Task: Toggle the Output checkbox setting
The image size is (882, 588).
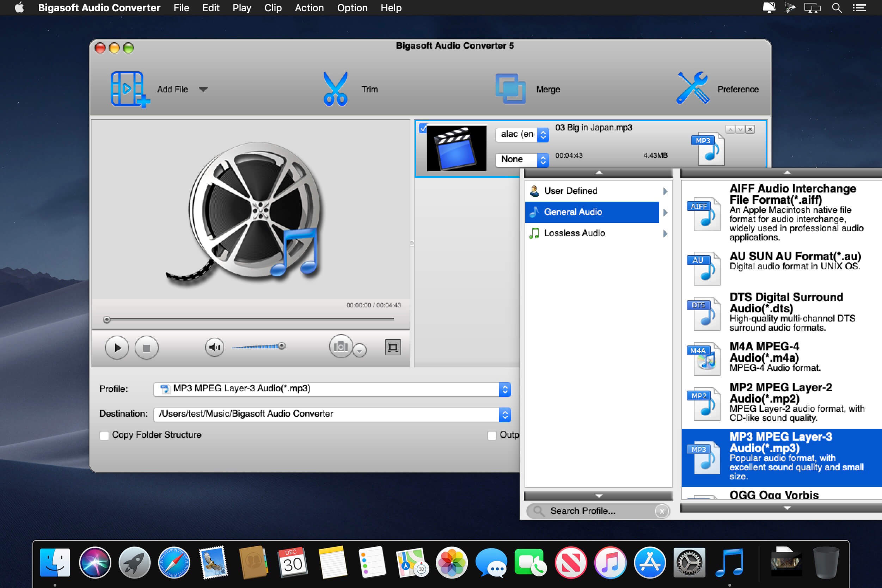Action: click(492, 434)
